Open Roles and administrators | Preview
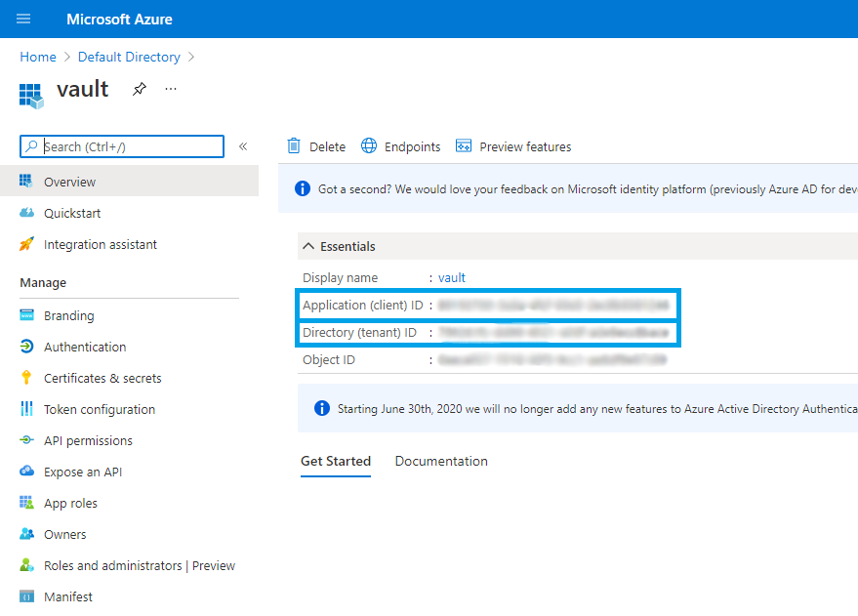Screen dimensions: 858x616 click(x=140, y=565)
